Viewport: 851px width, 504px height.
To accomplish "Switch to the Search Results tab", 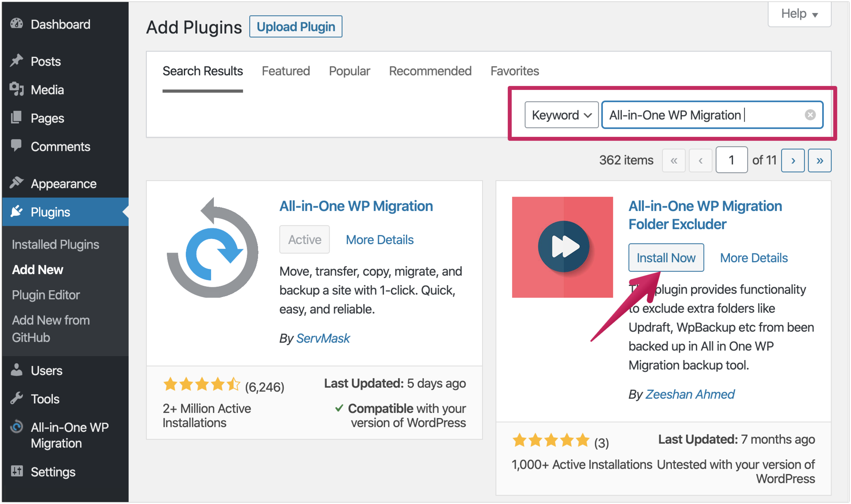I will pyautogui.click(x=203, y=71).
